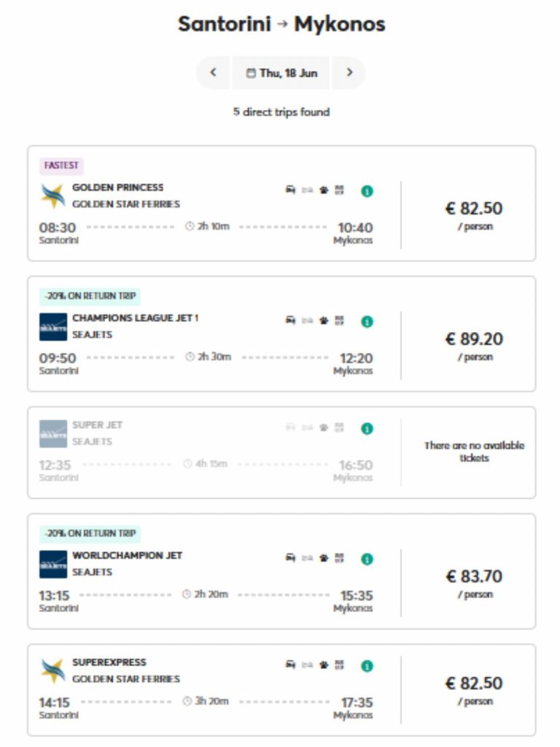Click pet paw icon on Champions League Jet 1

(x=324, y=321)
